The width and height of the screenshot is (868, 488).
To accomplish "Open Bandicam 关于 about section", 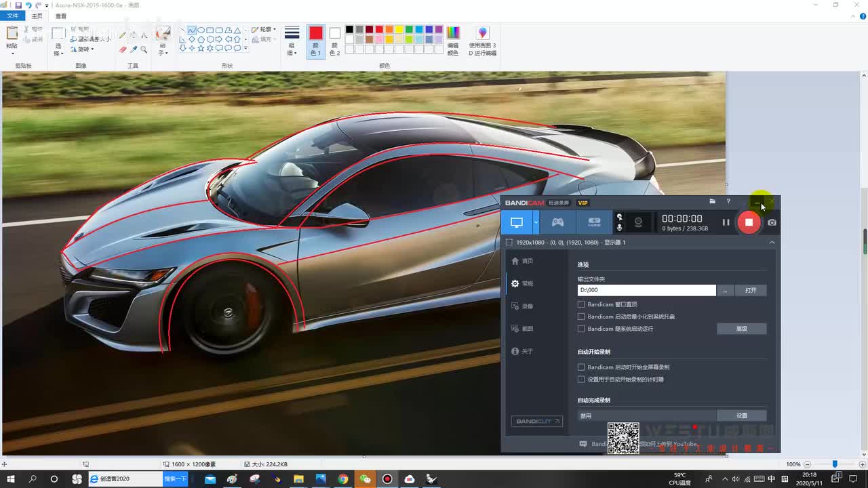I will pyautogui.click(x=523, y=351).
